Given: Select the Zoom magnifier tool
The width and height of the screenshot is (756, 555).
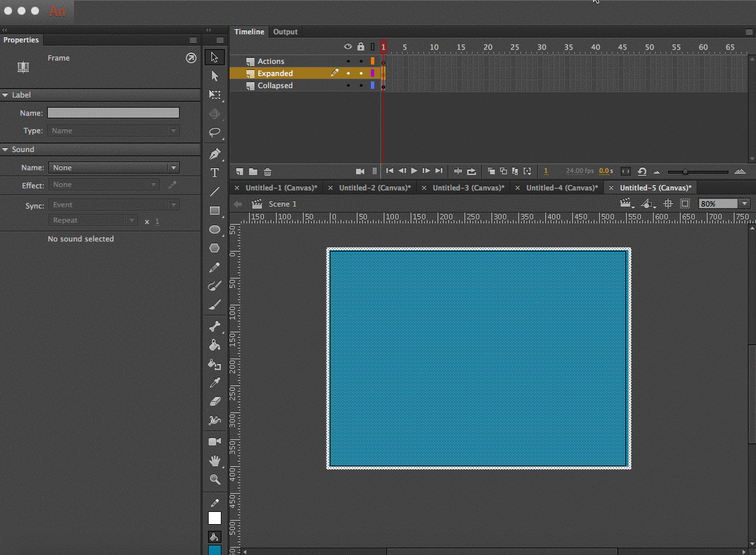Looking at the screenshot, I should (215, 480).
